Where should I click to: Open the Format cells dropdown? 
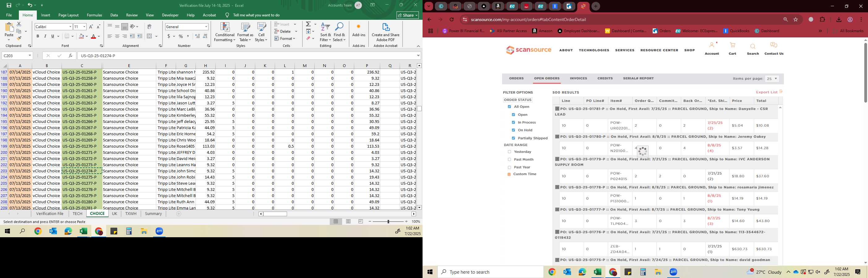[285, 38]
